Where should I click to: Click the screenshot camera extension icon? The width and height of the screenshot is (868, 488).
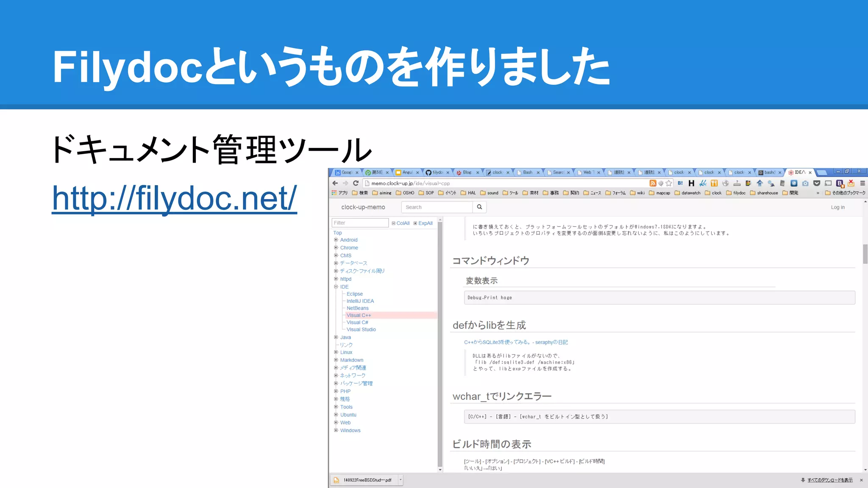click(805, 183)
